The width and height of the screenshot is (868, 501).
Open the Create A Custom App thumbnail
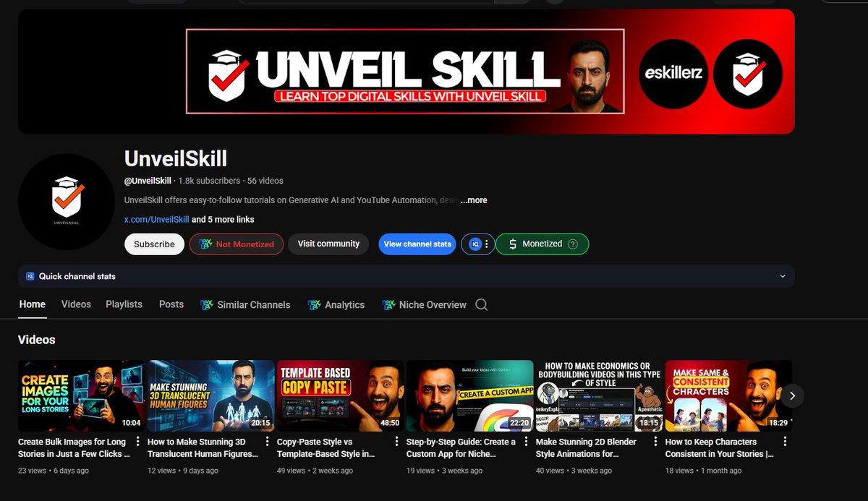click(470, 396)
